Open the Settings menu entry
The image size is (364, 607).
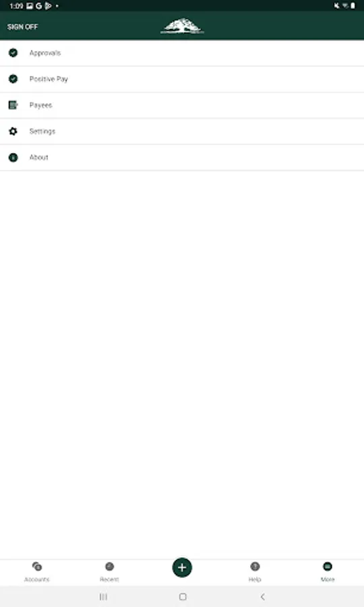coord(182,132)
